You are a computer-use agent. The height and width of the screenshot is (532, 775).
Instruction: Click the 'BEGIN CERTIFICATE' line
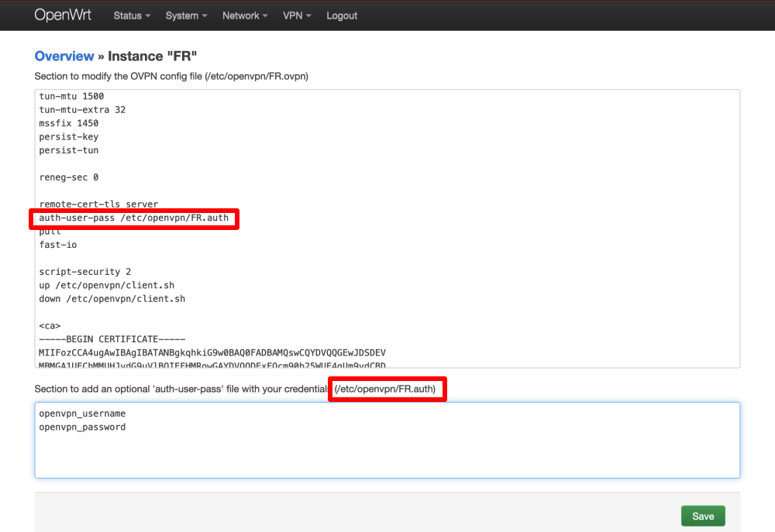(x=112, y=339)
